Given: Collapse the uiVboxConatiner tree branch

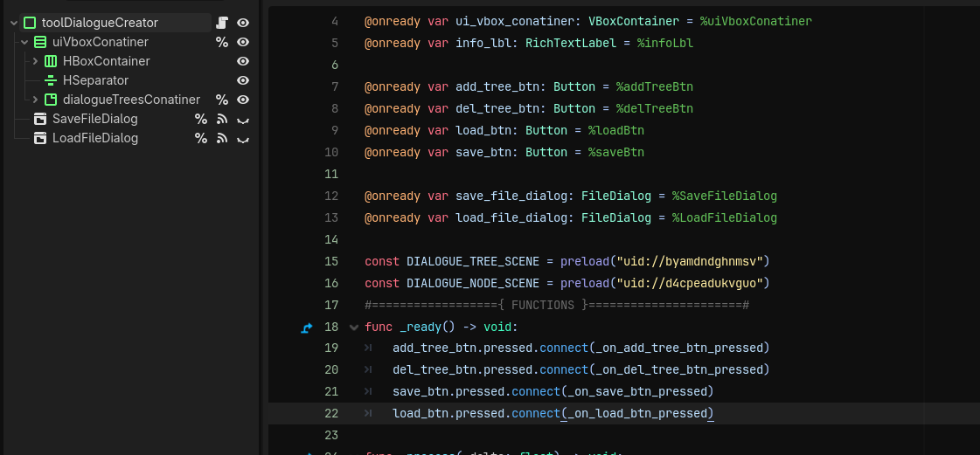Looking at the screenshot, I should click(x=25, y=43).
